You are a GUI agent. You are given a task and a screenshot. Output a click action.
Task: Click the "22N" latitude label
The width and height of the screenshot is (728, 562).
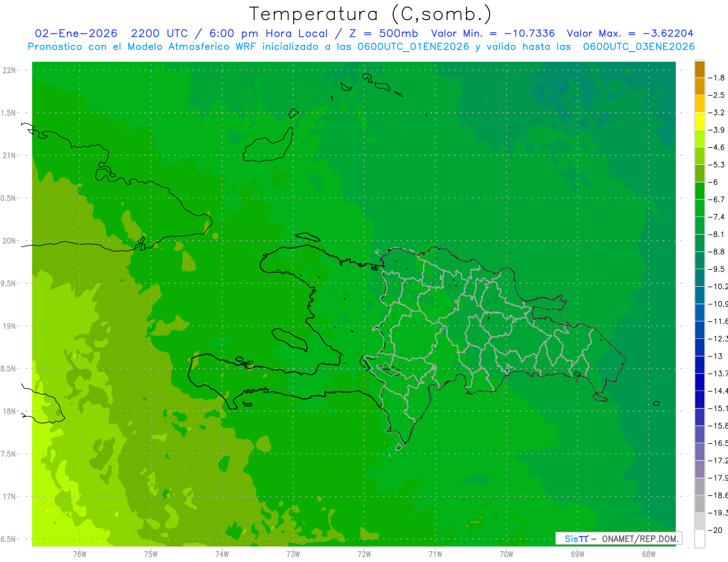[x=10, y=70]
